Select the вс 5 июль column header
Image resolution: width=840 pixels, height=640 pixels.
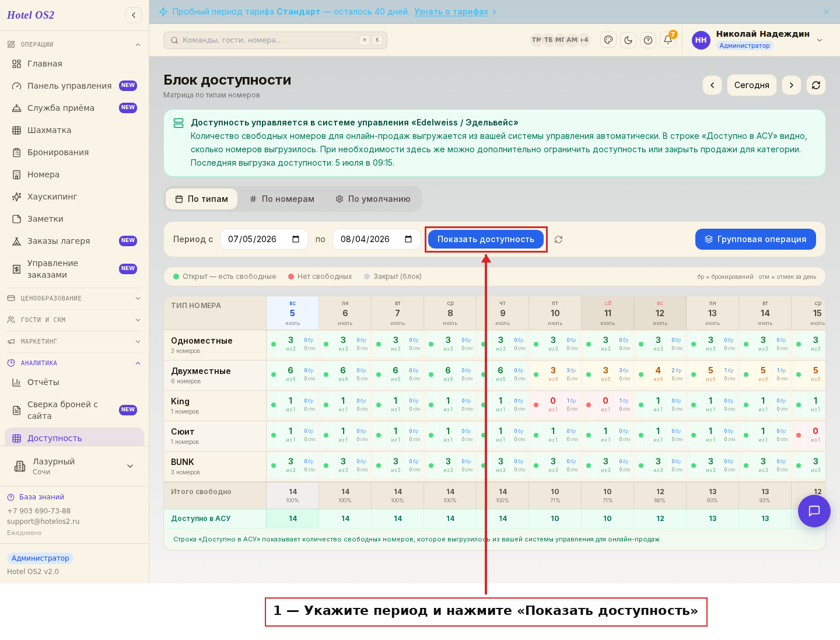click(x=293, y=313)
